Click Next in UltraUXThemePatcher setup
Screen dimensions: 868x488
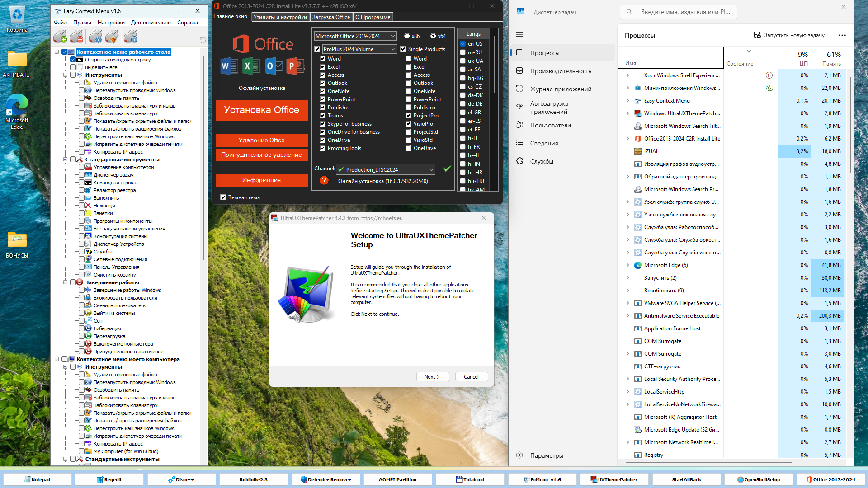click(432, 377)
